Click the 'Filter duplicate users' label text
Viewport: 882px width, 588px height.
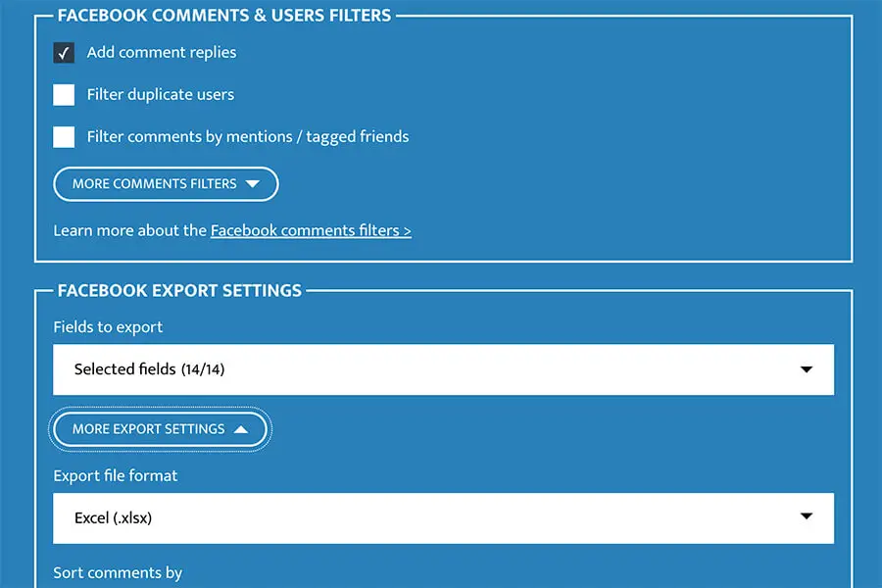161,94
